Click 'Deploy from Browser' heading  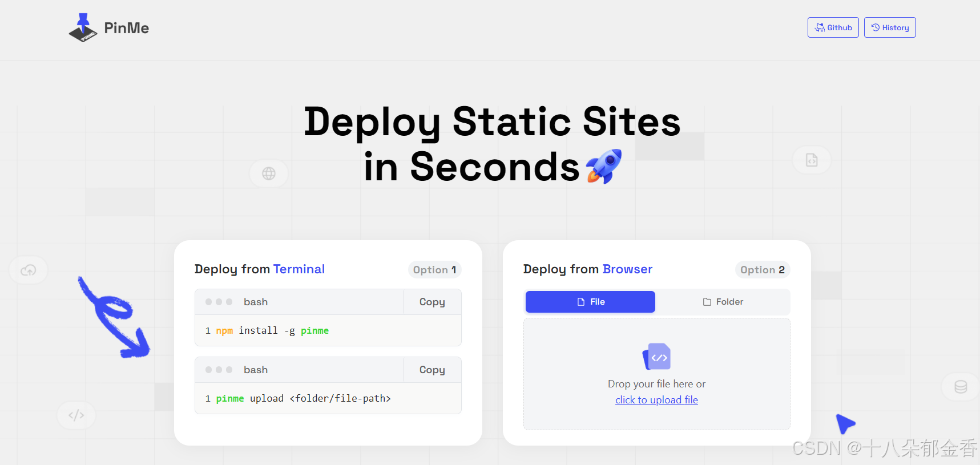click(588, 269)
